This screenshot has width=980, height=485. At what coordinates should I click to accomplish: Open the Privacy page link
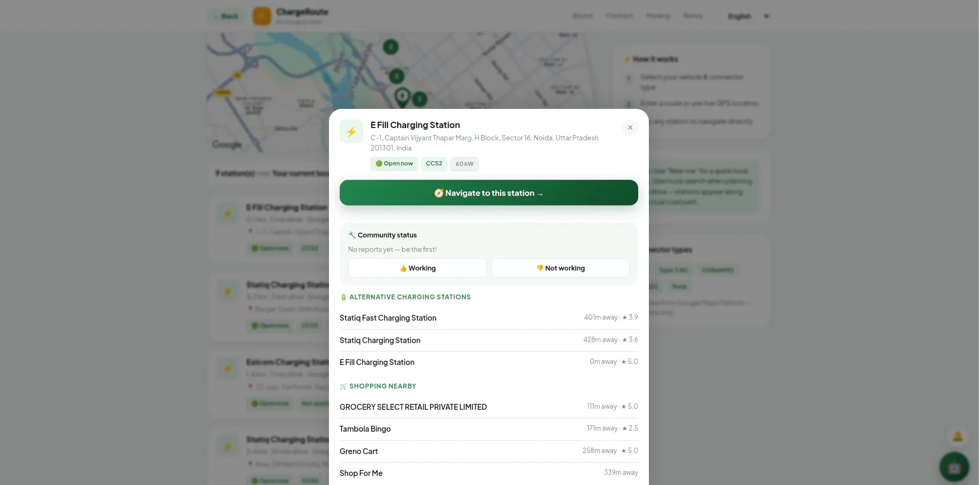658,16
